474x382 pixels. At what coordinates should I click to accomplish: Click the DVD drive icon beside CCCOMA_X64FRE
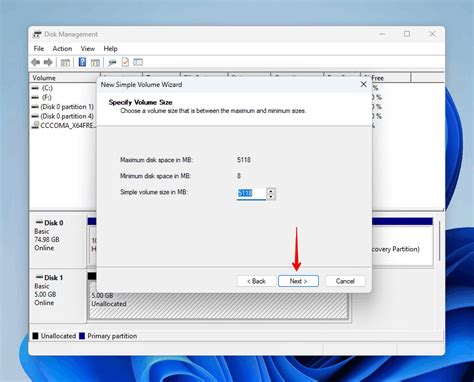(35, 125)
